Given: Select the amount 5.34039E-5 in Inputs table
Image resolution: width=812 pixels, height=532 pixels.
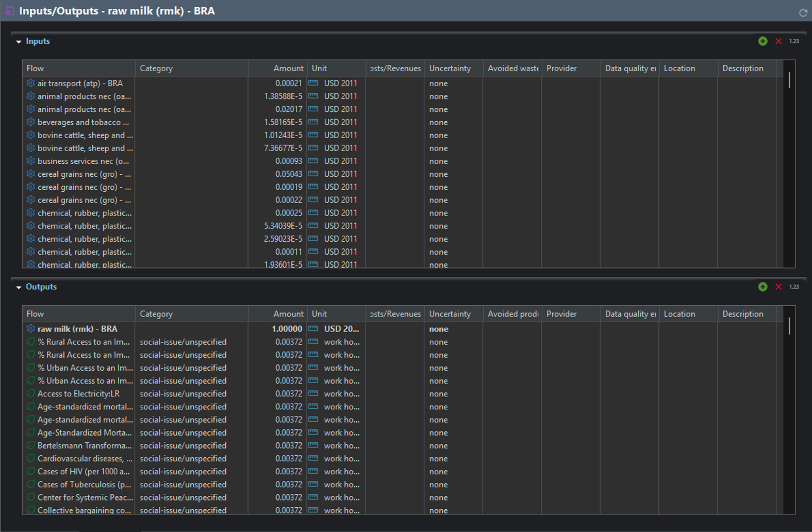Looking at the screenshot, I should 283,226.
